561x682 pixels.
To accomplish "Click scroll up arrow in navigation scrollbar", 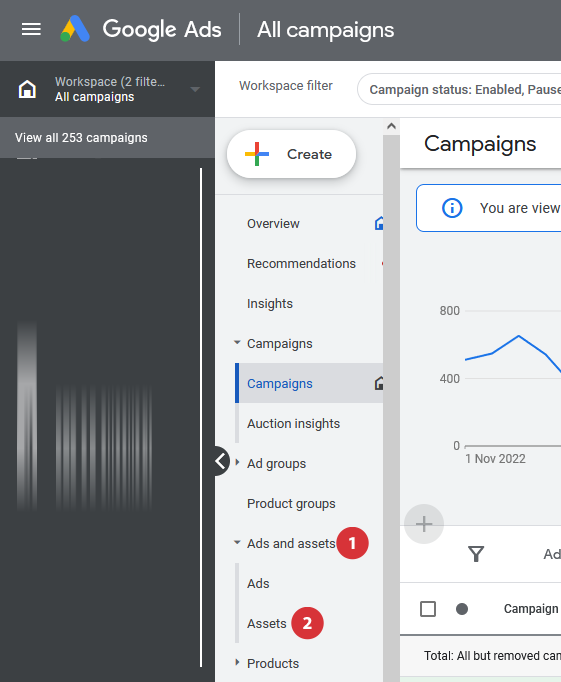I will coord(391,126).
